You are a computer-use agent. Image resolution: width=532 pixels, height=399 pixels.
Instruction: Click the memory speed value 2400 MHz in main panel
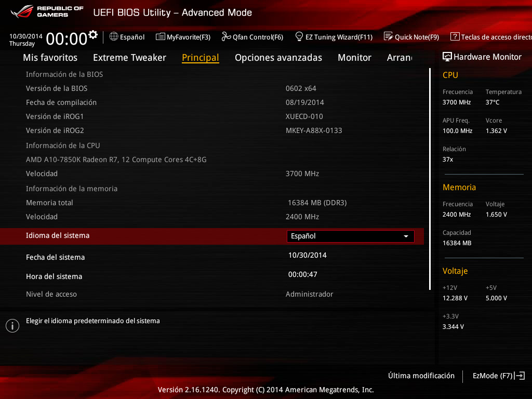(x=302, y=217)
